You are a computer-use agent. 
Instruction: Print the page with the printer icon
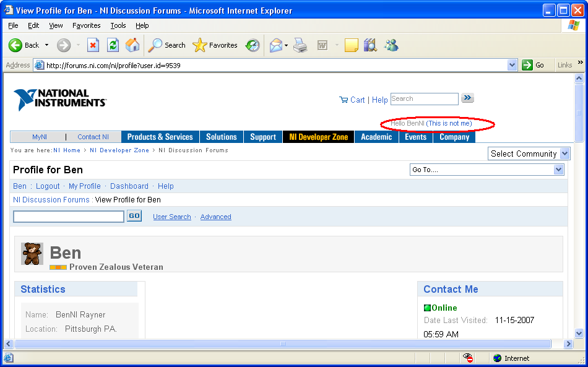point(300,45)
